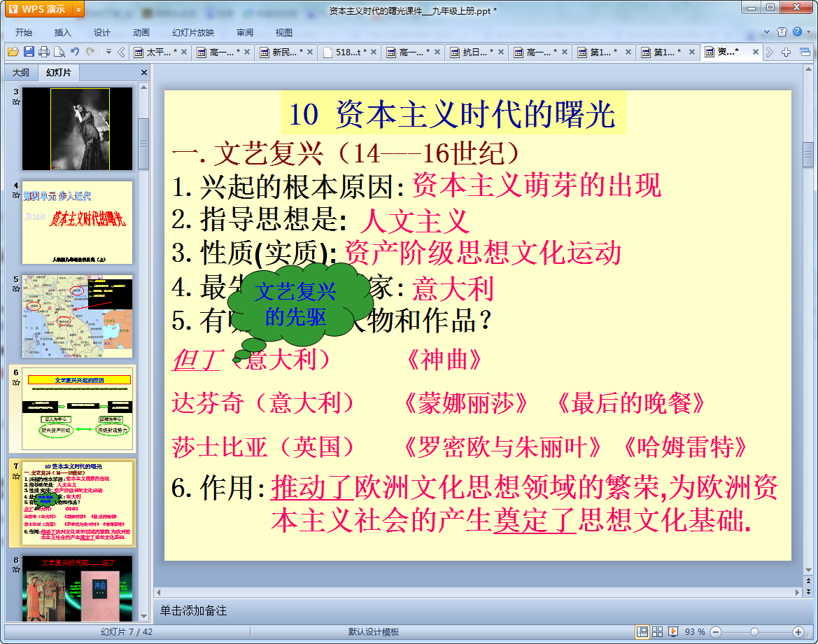This screenshot has width=818, height=644.
Task: Close the 518...t document tab
Action: [x=374, y=52]
